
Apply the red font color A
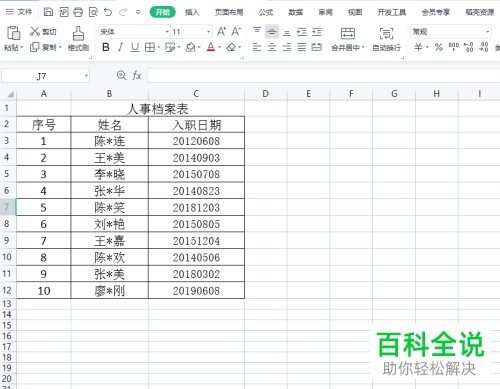coord(210,47)
